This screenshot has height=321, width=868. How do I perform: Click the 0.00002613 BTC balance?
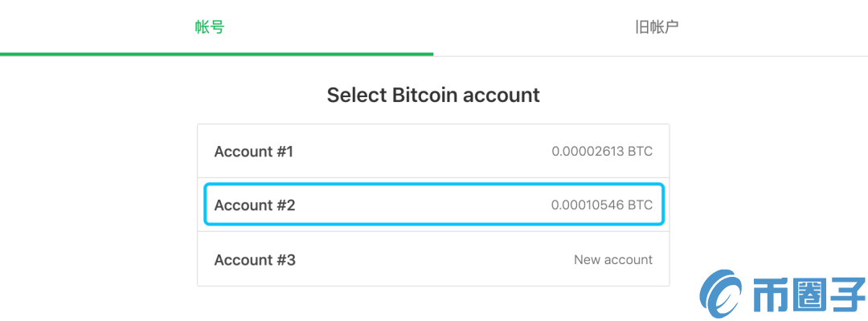602,152
